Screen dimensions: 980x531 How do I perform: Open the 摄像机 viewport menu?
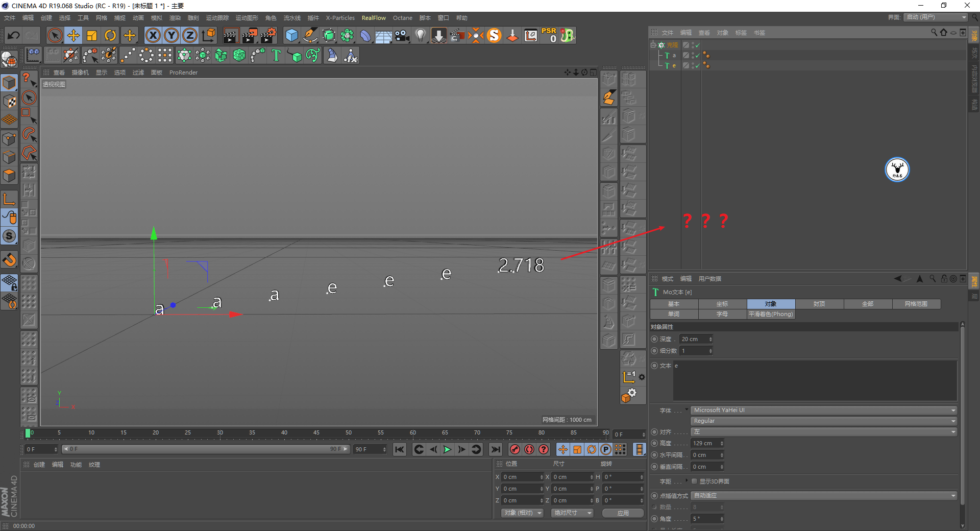80,73
